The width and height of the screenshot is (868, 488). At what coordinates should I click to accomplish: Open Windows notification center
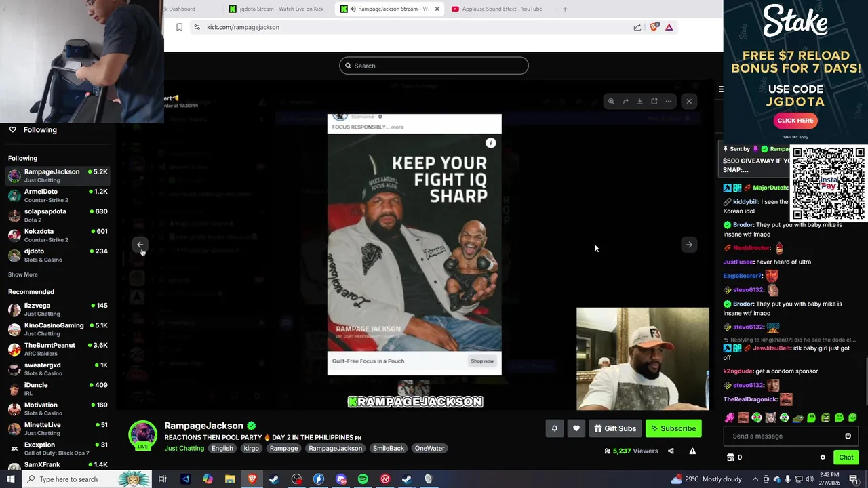[x=854, y=479]
